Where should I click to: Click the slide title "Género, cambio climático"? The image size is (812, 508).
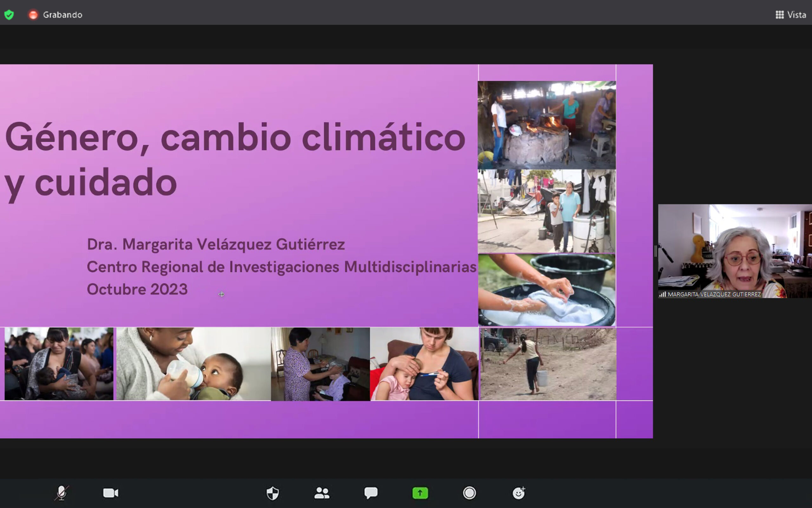235,138
